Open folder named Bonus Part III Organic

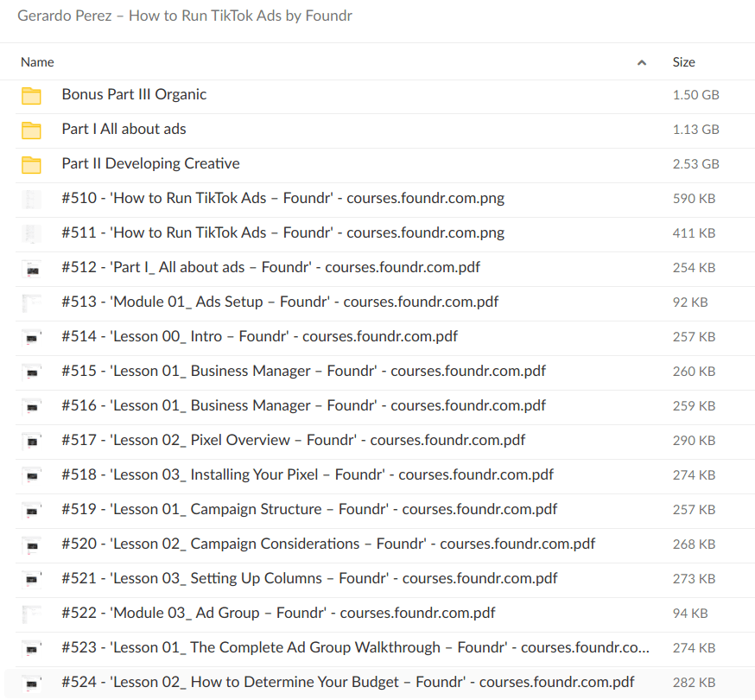pyautogui.click(x=134, y=94)
